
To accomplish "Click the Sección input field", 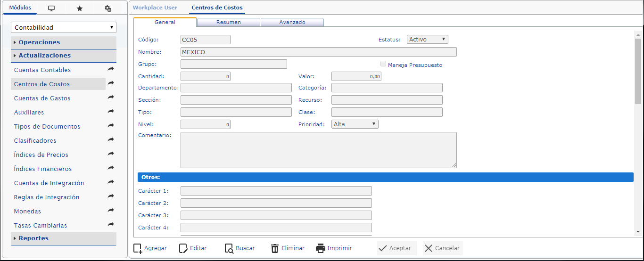I will tap(236, 100).
